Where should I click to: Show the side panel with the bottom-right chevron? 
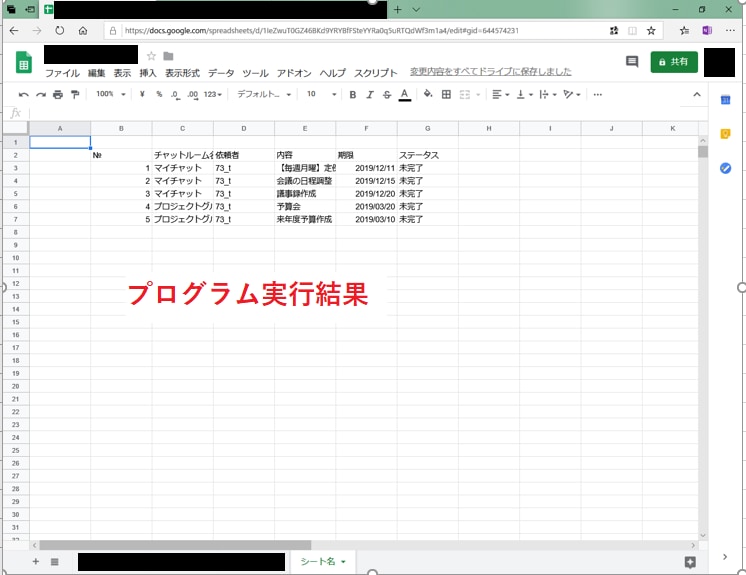tap(725, 556)
